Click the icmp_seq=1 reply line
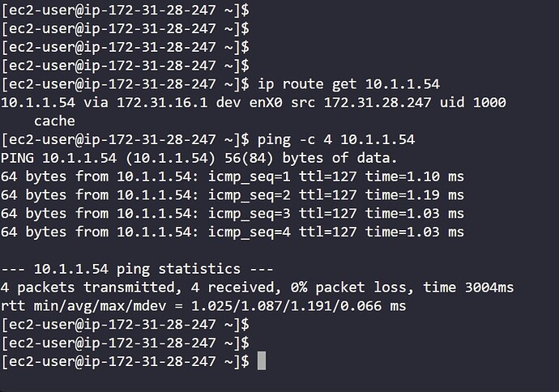This screenshot has height=392, width=559. (233, 177)
